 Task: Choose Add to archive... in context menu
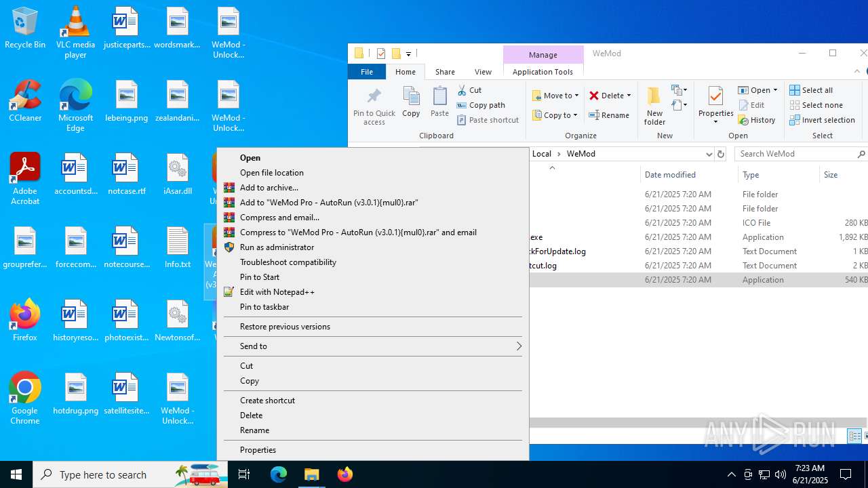(x=373, y=188)
